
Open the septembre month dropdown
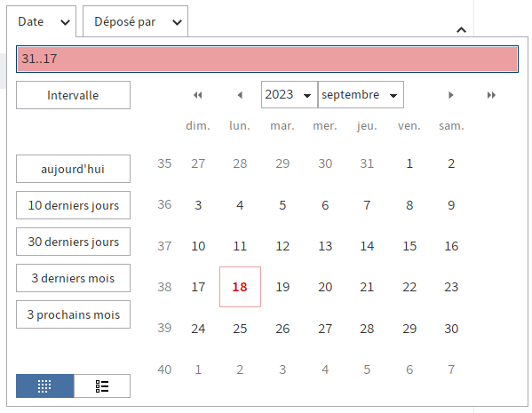point(361,95)
